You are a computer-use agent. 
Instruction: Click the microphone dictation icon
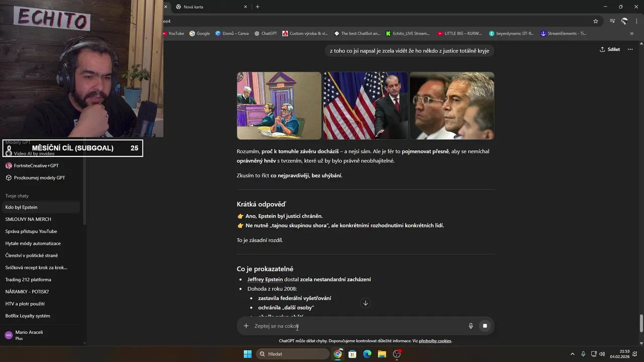(471, 326)
